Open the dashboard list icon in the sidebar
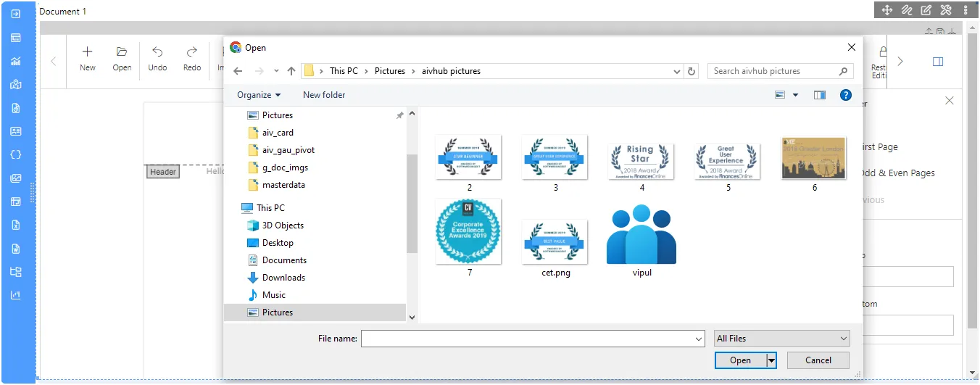The height and width of the screenshot is (385, 980). pos(15,38)
